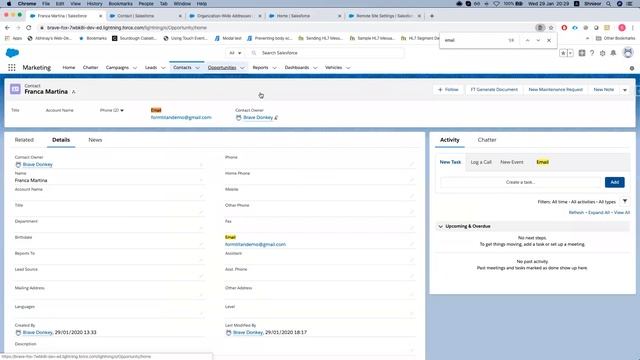640x360 pixels.
Task: Open the Notifications bell icon
Action: (613, 53)
